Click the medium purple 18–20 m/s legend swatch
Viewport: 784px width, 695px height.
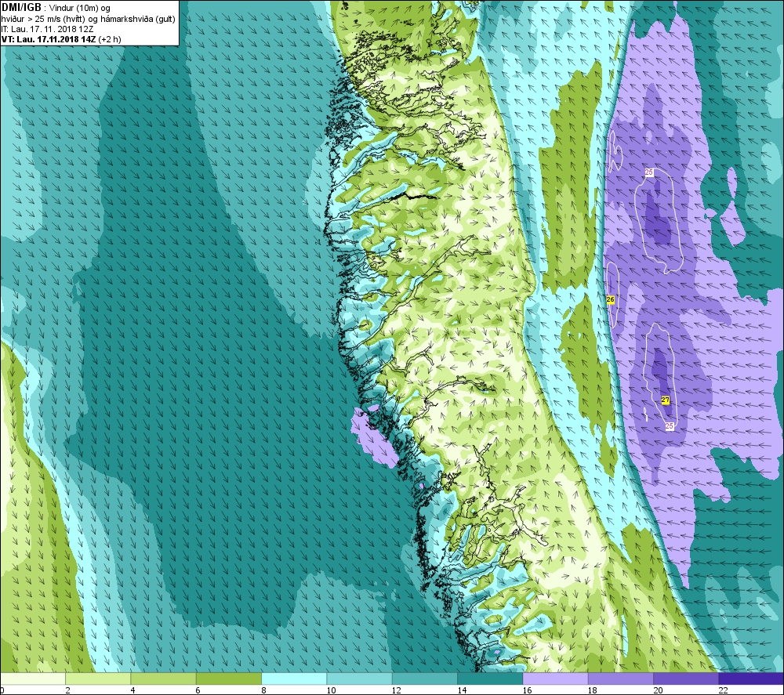coord(620,679)
